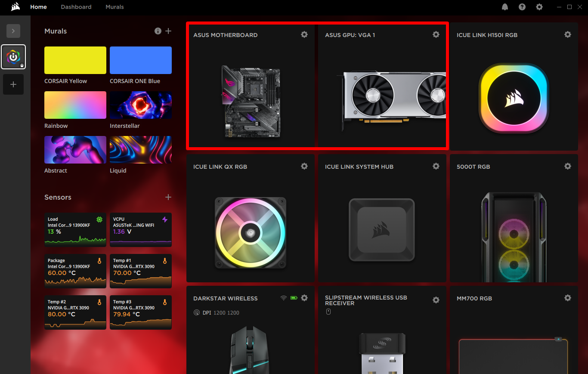Switch to the Dashboard tab
Screen dimensions: 588x374
(76, 7)
